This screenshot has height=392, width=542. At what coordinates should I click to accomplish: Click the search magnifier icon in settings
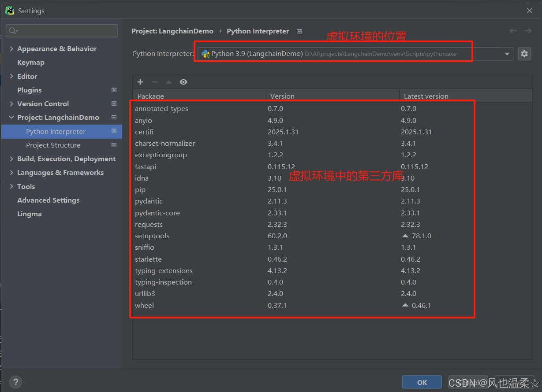click(x=13, y=31)
